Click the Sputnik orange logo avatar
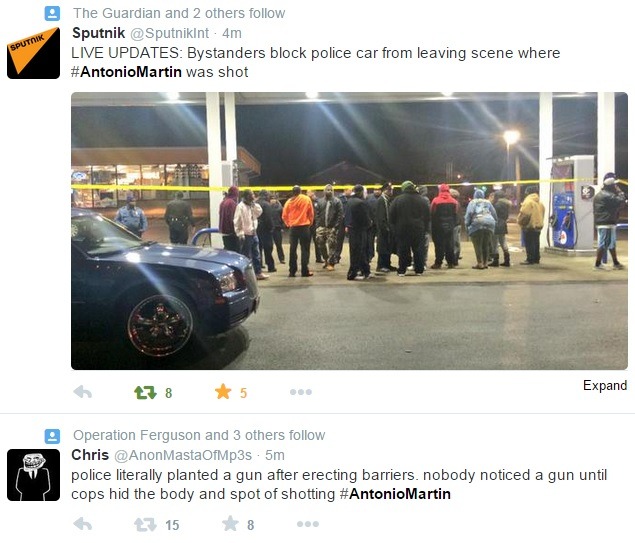635x543 pixels. 33,53
